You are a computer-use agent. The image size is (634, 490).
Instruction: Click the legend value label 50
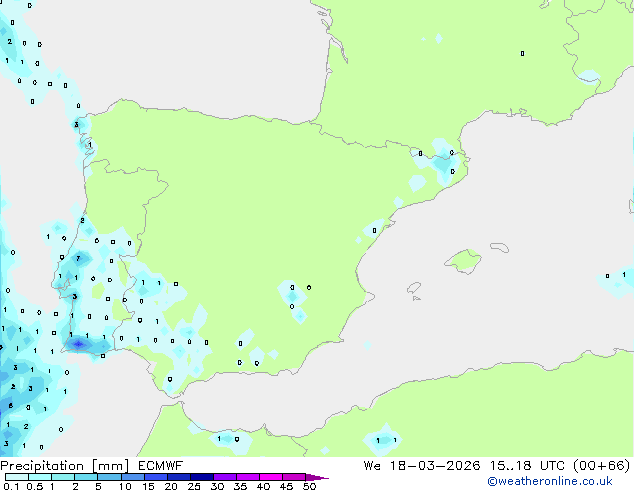(309, 487)
